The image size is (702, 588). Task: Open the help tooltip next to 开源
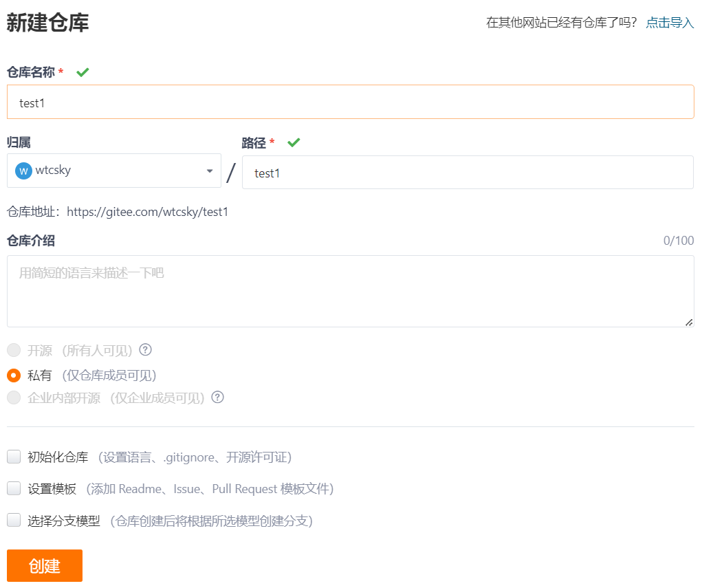point(145,350)
